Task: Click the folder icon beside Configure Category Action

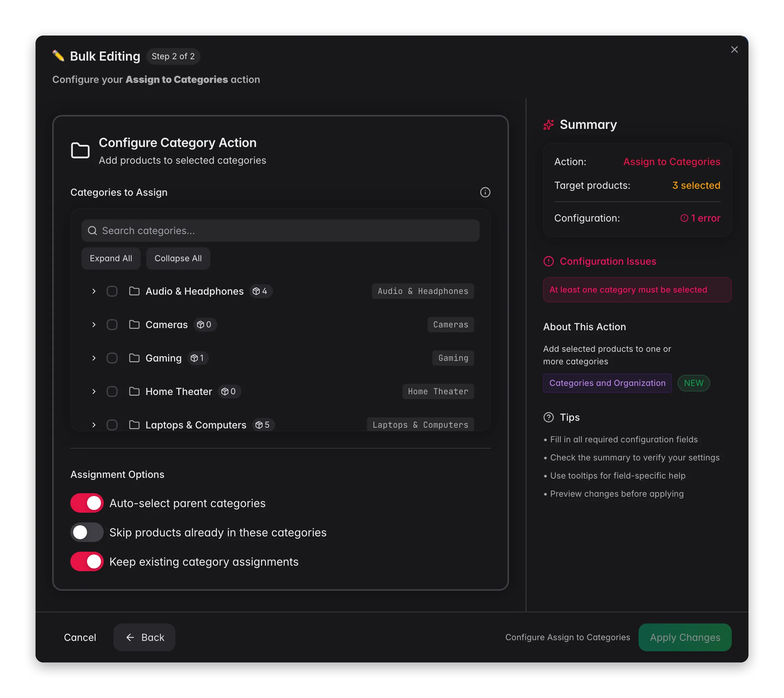Action: click(80, 150)
